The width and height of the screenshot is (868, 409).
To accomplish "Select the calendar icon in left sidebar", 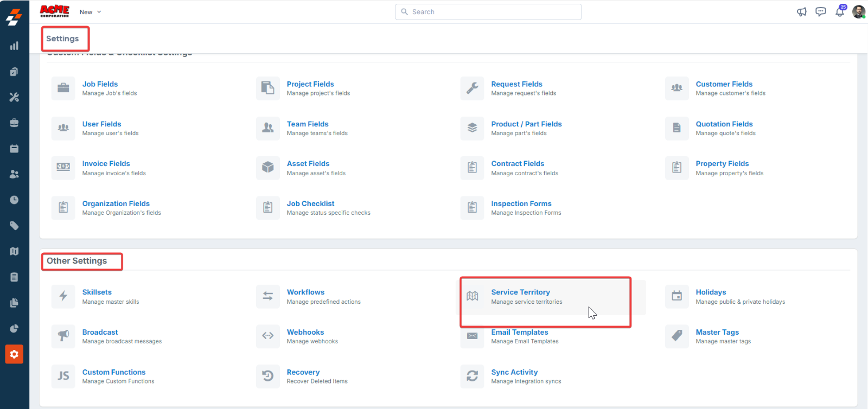I will [x=14, y=149].
